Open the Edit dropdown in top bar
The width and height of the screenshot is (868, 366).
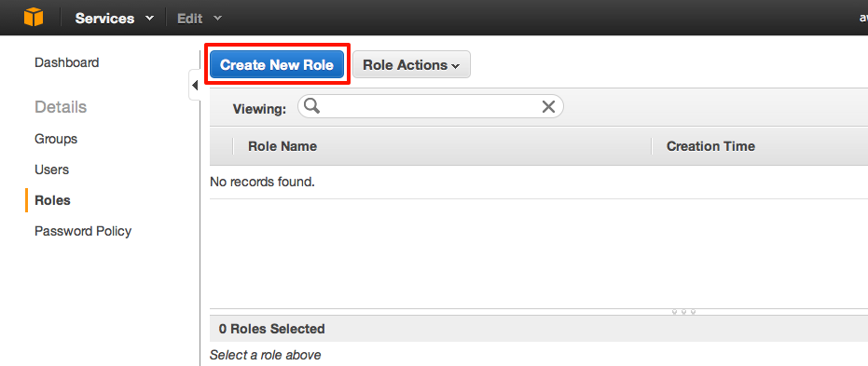coord(200,19)
